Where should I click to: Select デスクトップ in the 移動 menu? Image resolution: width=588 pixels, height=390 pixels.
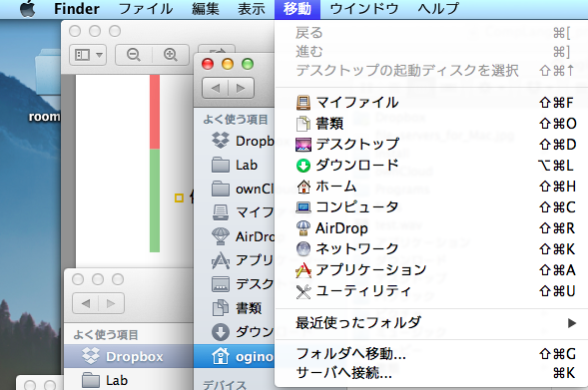(431, 145)
